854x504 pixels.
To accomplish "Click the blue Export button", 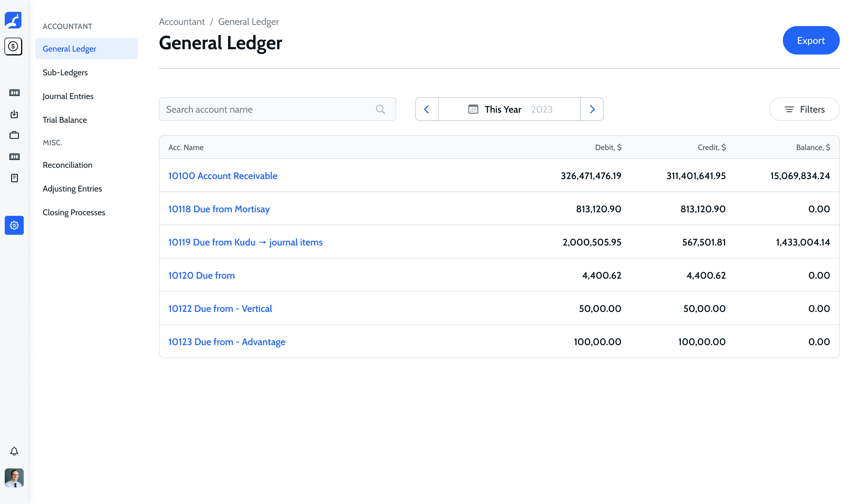I will coord(810,40).
